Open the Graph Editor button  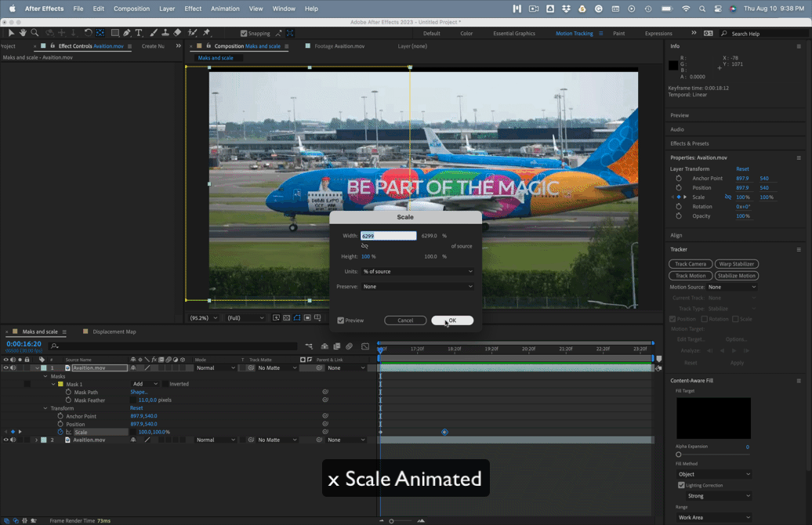pos(365,346)
